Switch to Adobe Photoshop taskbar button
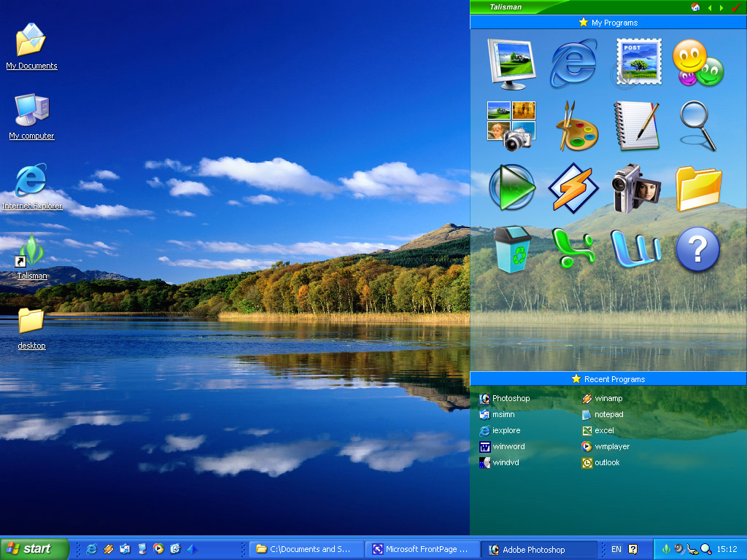This screenshot has height=560, width=747. point(538,550)
